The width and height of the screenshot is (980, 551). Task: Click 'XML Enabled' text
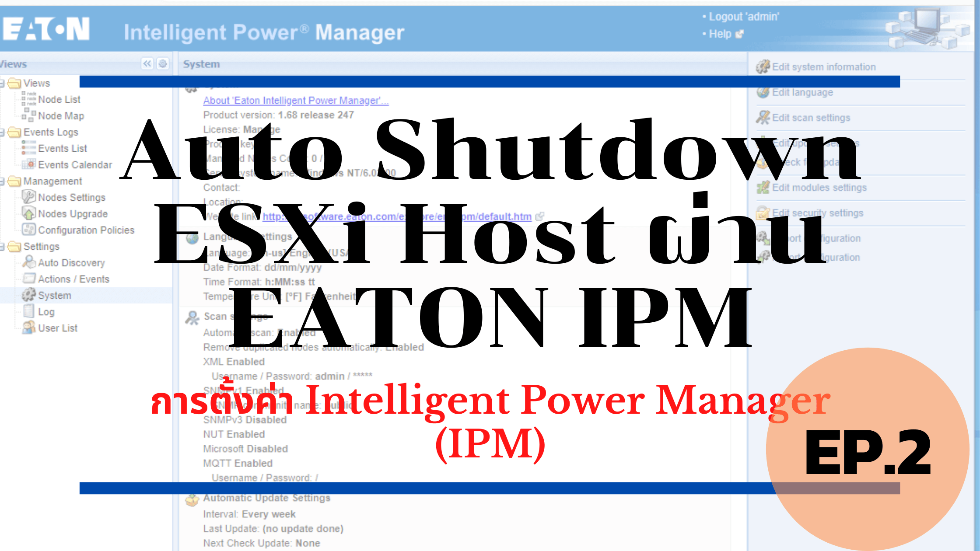(x=234, y=362)
